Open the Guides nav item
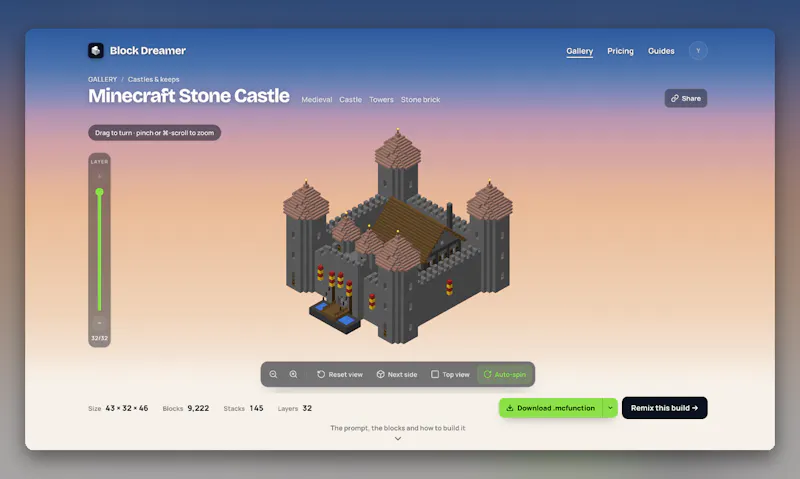This screenshot has width=800, height=479. 661,51
